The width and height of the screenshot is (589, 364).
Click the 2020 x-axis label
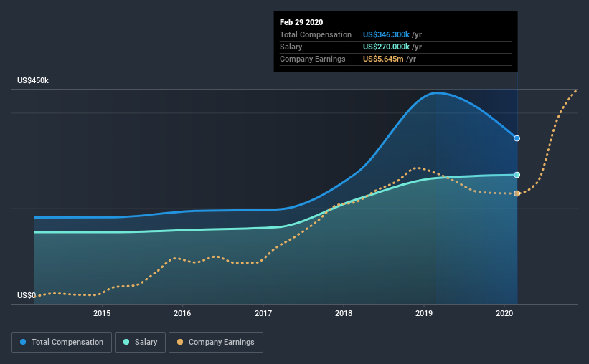point(504,313)
